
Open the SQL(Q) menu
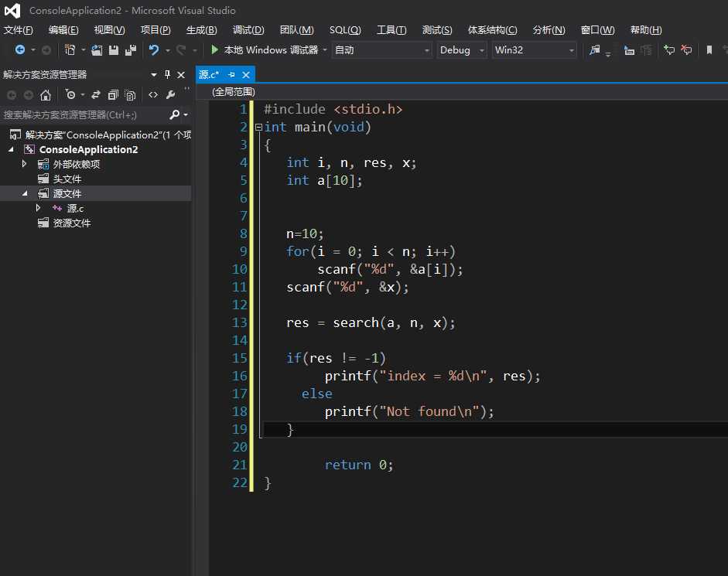[345, 30]
